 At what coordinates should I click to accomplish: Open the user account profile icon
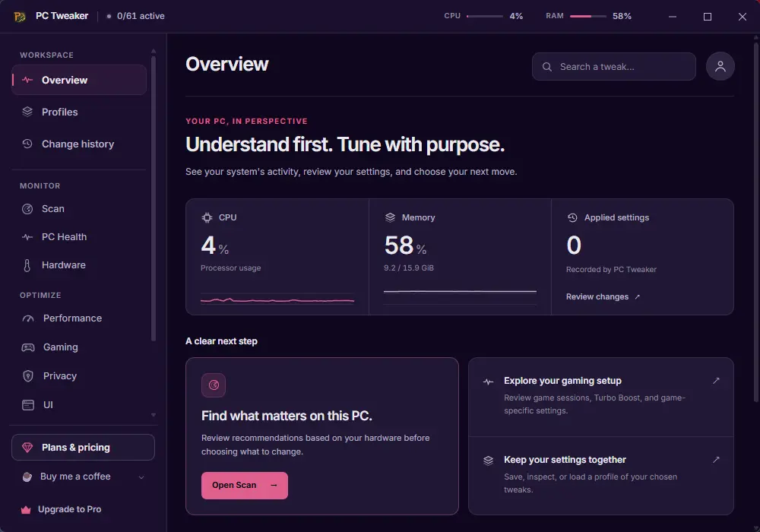click(x=720, y=66)
